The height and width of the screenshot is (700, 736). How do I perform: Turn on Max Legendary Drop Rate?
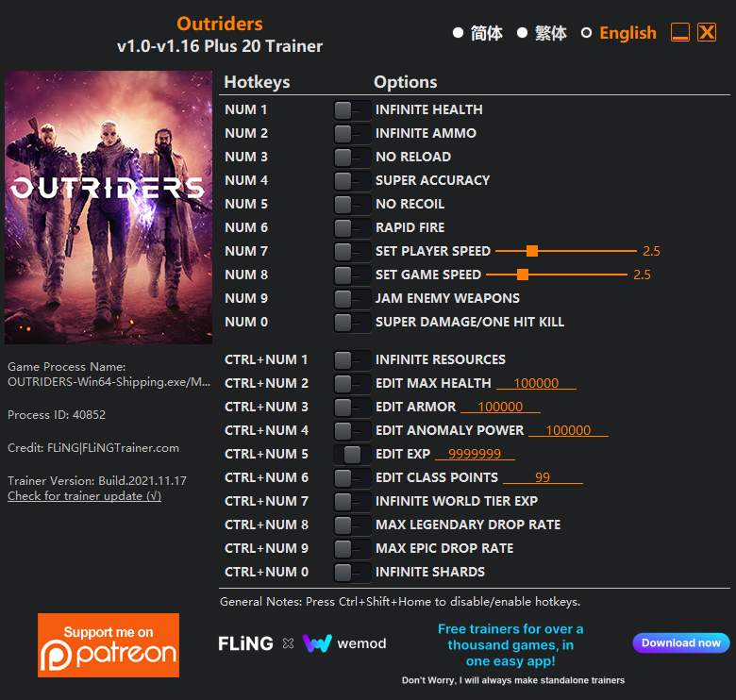pos(352,525)
